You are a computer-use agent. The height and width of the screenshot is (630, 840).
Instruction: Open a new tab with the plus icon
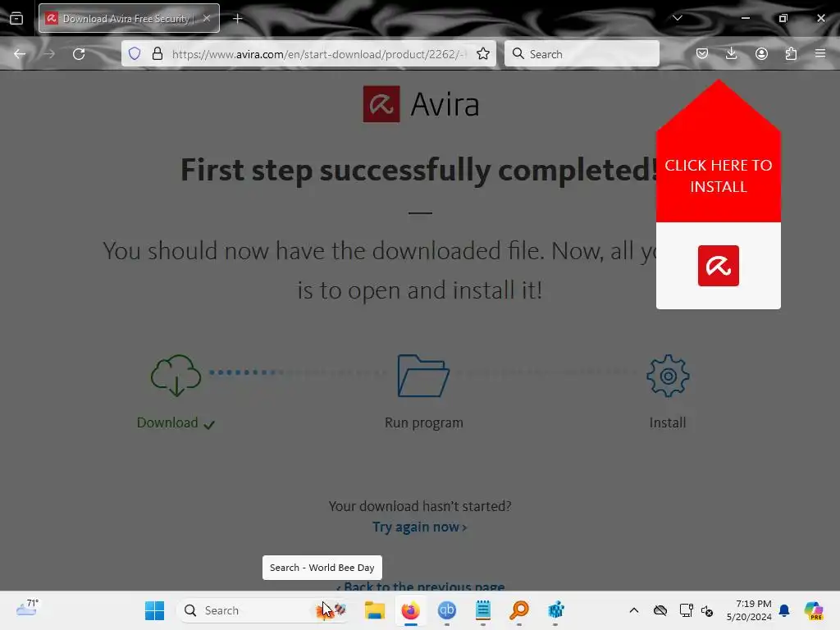click(x=238, y=19)
